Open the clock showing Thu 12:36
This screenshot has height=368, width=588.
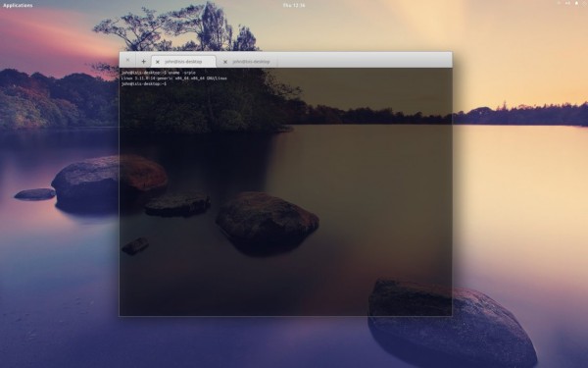(x=294, y=5)
